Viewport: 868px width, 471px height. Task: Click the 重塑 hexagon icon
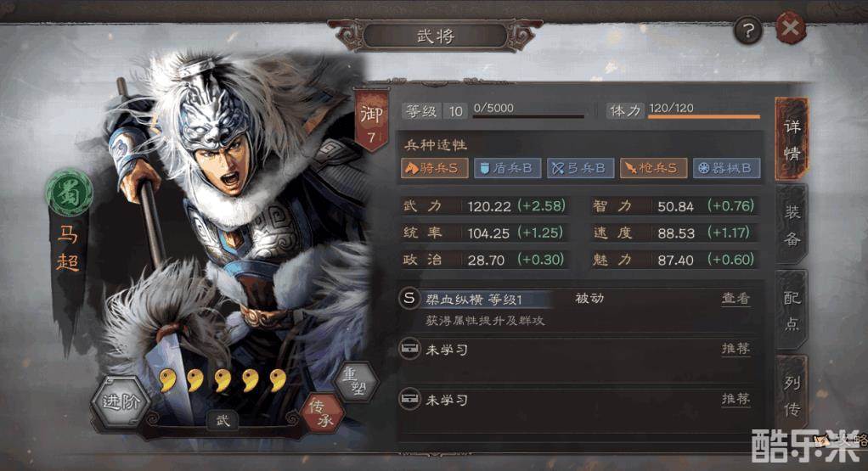point(355,381)
